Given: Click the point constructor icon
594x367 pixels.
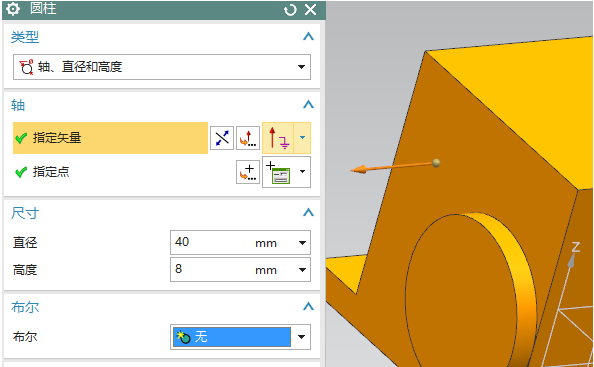Looking at the screenshot, I should point(278,172).
